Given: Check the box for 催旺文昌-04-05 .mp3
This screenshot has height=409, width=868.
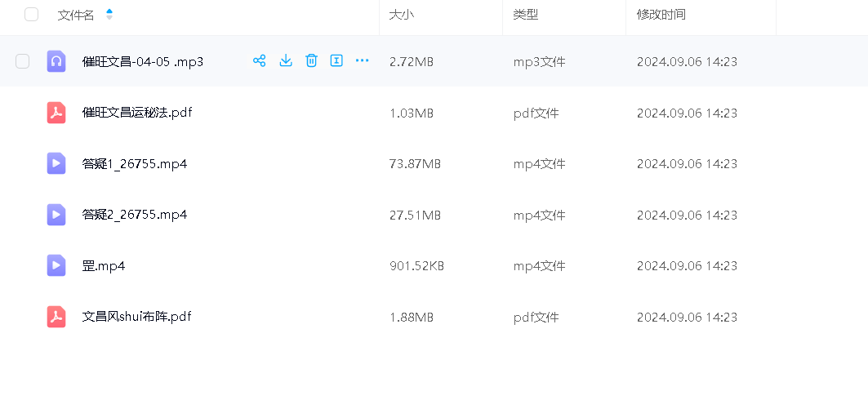Looking at the screenshot, I should (23, 61).
